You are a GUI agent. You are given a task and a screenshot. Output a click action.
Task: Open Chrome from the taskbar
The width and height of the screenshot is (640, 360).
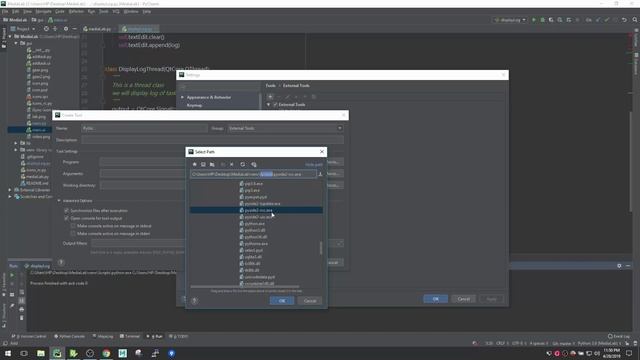106,353
